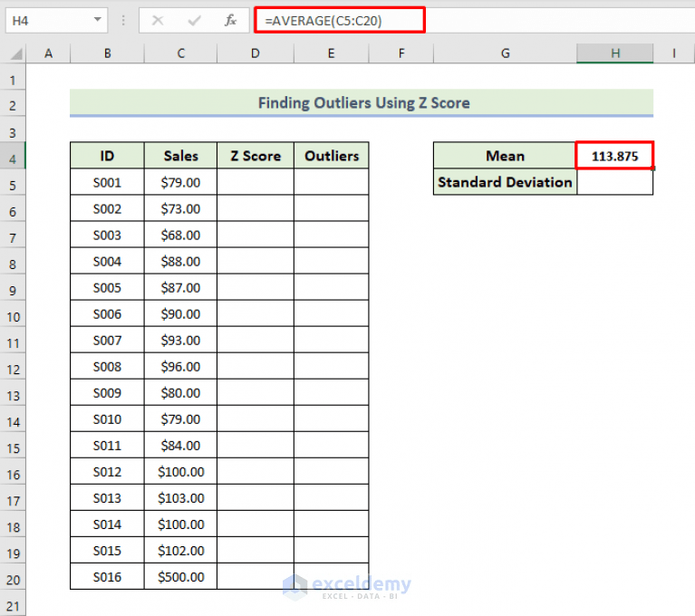Select the sales value $80.00
Screen dimensions: 695x616
pos(181,392)
